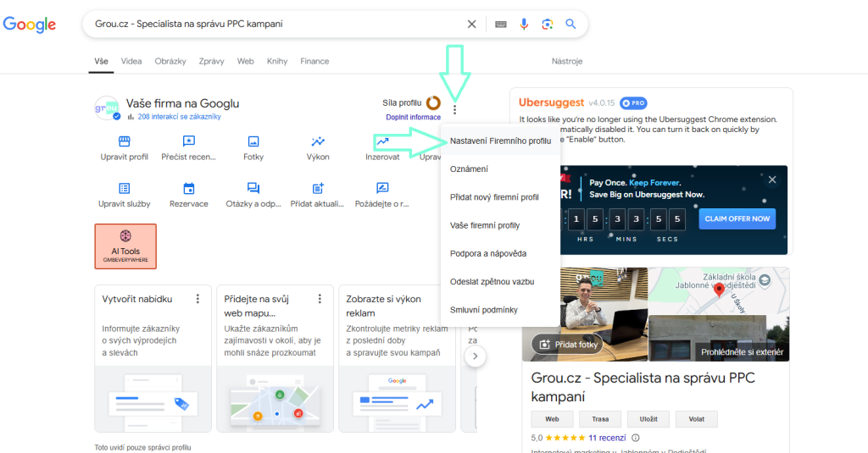The height and width of the screenshot is (453, 868).
Task: Switch to the Finance tab
Action: pyautogui.click(x=315, y=62)
